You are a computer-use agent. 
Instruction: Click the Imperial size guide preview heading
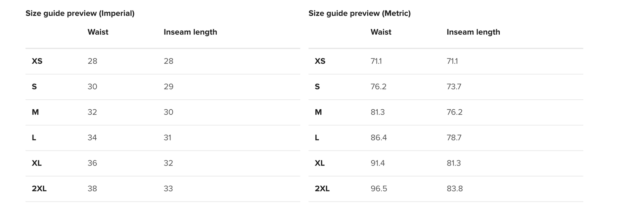coord(80,13)
